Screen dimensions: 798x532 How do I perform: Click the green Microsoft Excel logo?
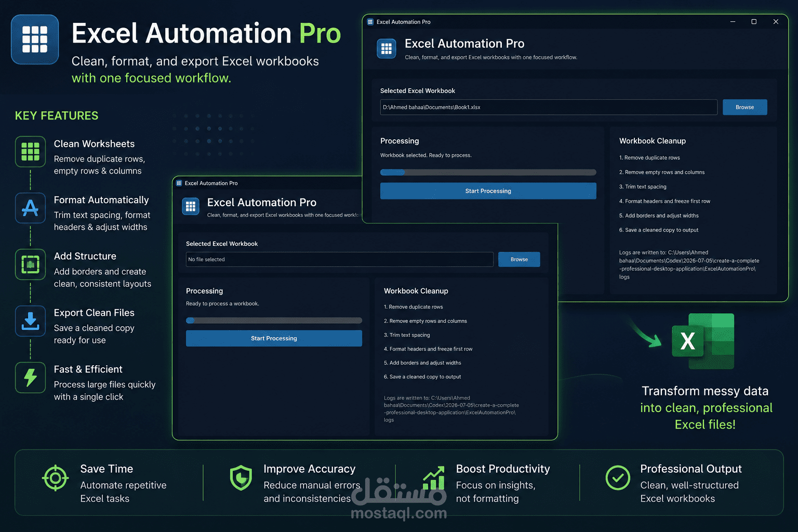tap(703, 341)
